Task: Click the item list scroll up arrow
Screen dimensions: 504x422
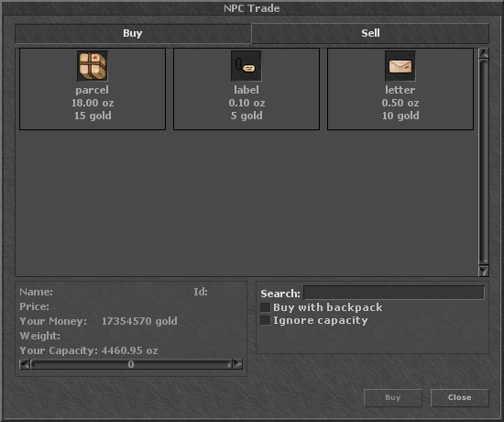Action: tap(484, 53)
